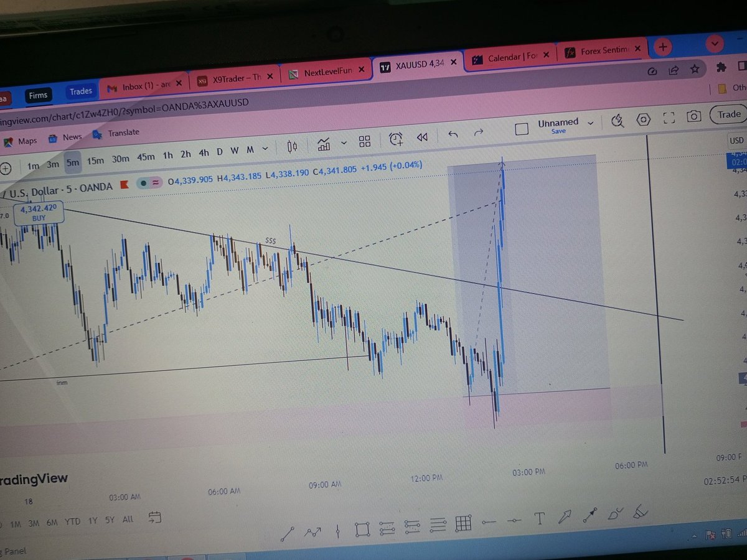
Task: Open a new browser tab with plus
Action: [x=663, y=47]
